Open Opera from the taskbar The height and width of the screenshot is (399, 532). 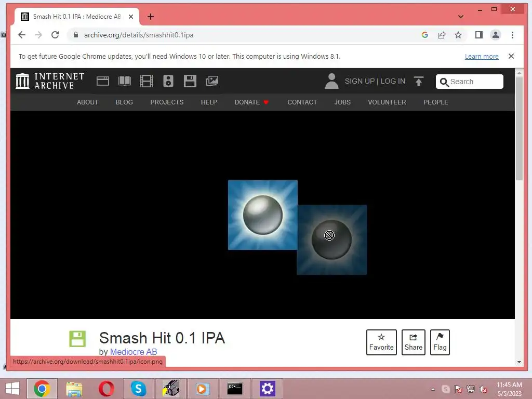(106, 389)
